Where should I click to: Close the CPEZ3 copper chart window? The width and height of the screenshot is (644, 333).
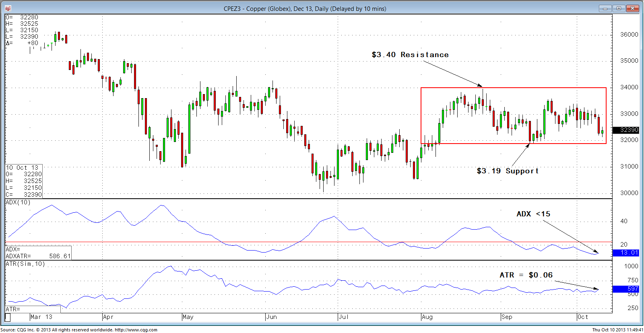click(x=632, y=8)
